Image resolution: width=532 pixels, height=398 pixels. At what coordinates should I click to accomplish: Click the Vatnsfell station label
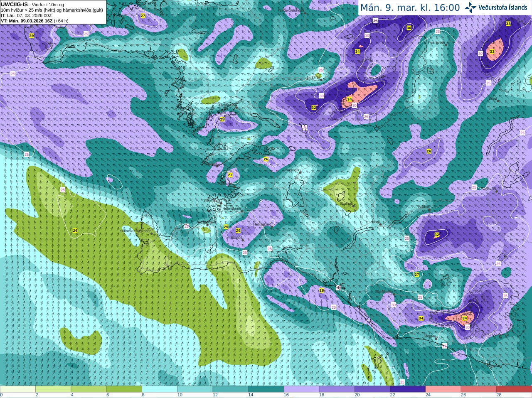coord(489,189)
